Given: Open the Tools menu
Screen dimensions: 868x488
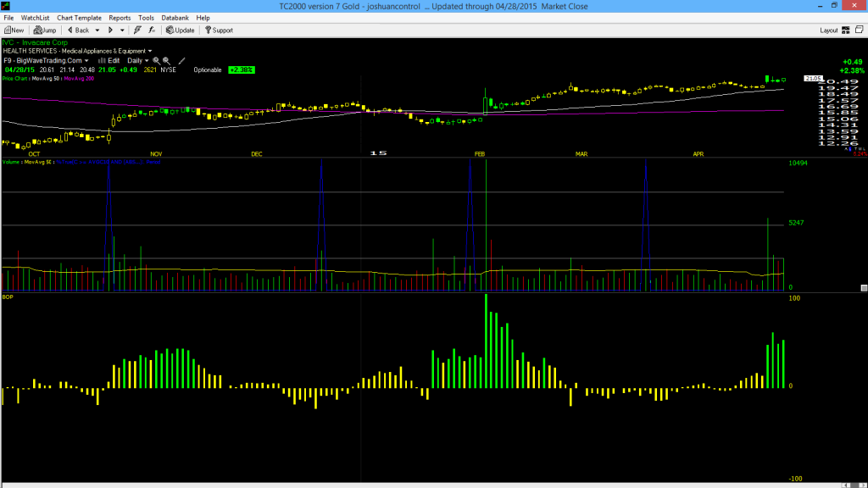Looking at the screenshot, I should (x=146, y=18).
